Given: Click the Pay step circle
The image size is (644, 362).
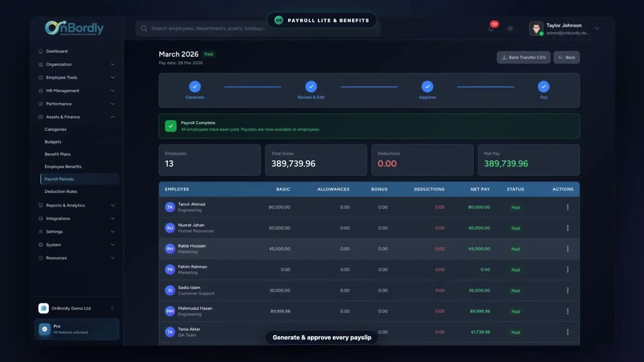Looking at the screenshot, I should pos(544,86).
